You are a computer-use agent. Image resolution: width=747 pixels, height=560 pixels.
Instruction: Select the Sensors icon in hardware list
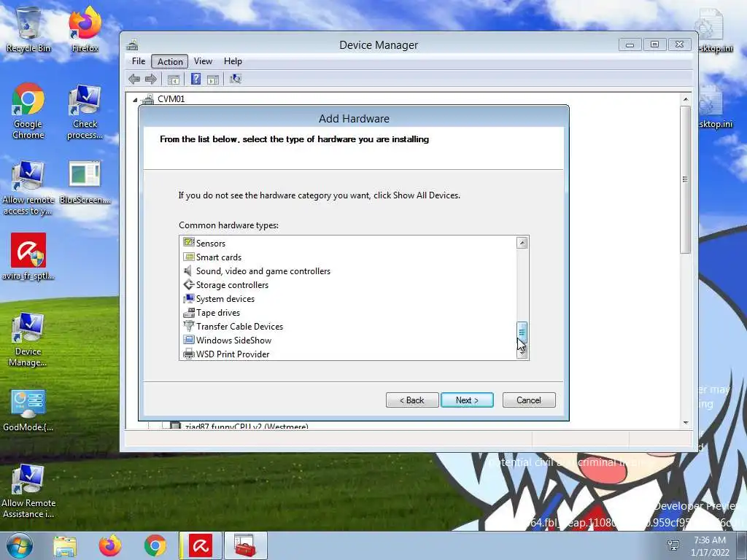pyautogui.click(x=189, y=243)
